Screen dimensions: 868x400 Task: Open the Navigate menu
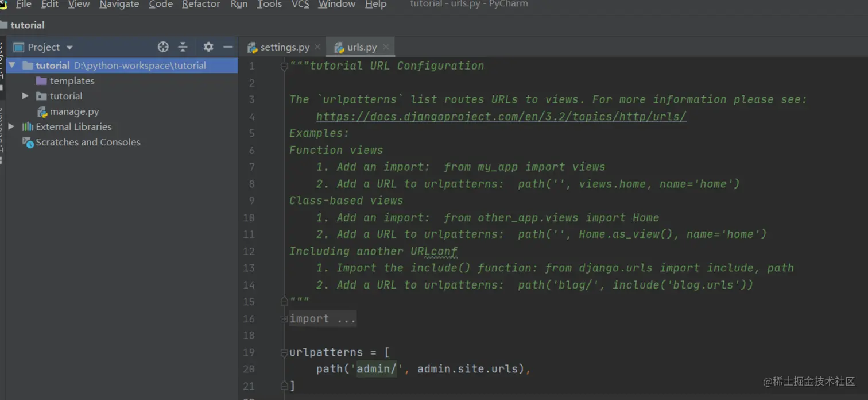click(x=119, y=5)
